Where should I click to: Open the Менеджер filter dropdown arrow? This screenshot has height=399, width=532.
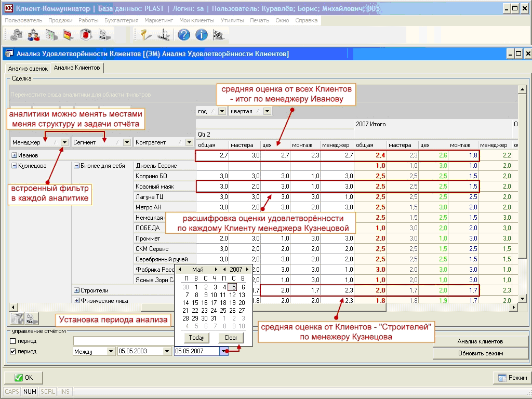coord(64,142)
